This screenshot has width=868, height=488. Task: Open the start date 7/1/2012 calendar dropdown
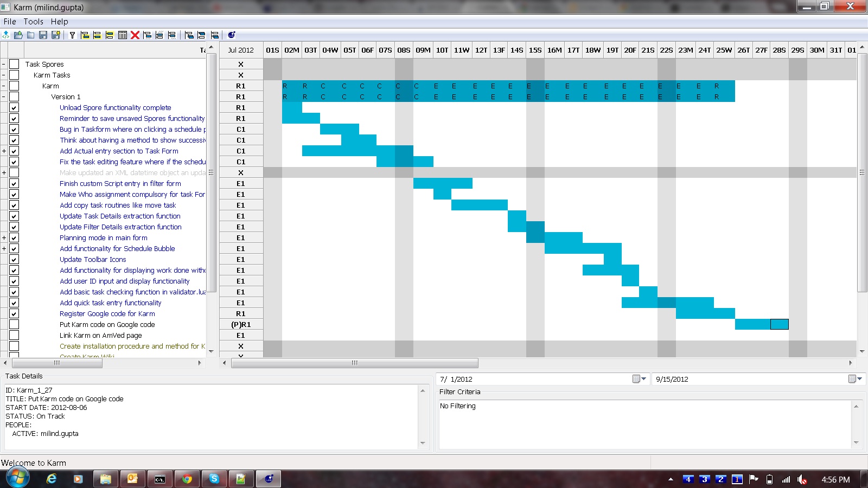640,379
